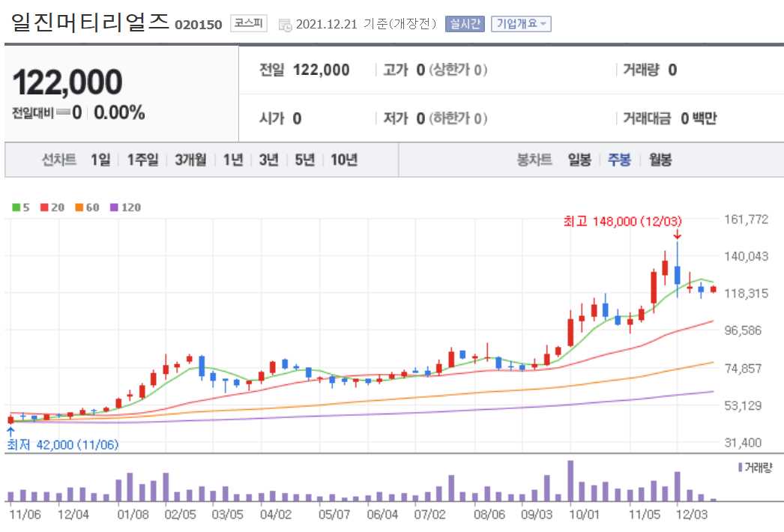Open the 기업개요 company overview dropdown

pos(521,23)
